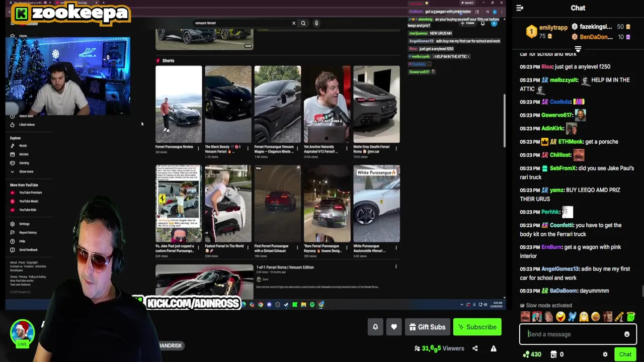Open the emoji picker in message box
This screenshot has width=644, height=362.
pos(627,334)
